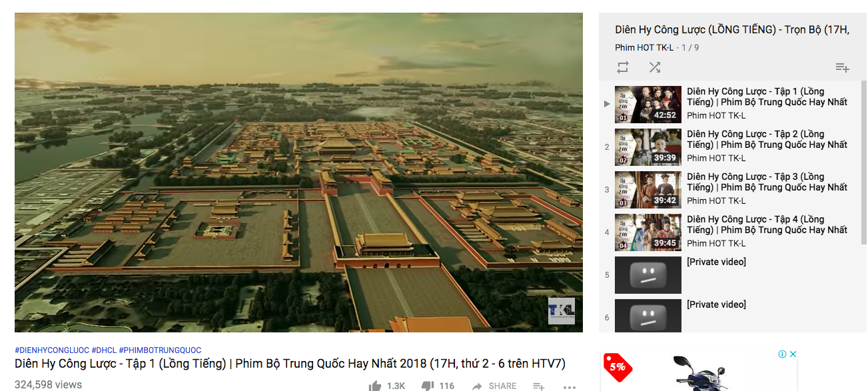Open Phim HOT TK-L channel link in playlist header

coord(644,47)
